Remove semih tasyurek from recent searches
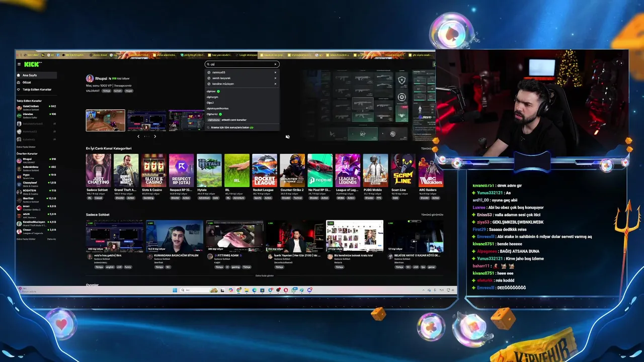This screenshot has width=644, height=362. click(x=275, y=78)
